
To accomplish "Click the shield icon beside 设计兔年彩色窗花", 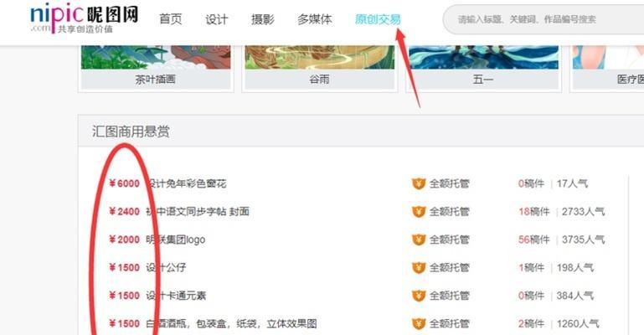I will point(419,183).
